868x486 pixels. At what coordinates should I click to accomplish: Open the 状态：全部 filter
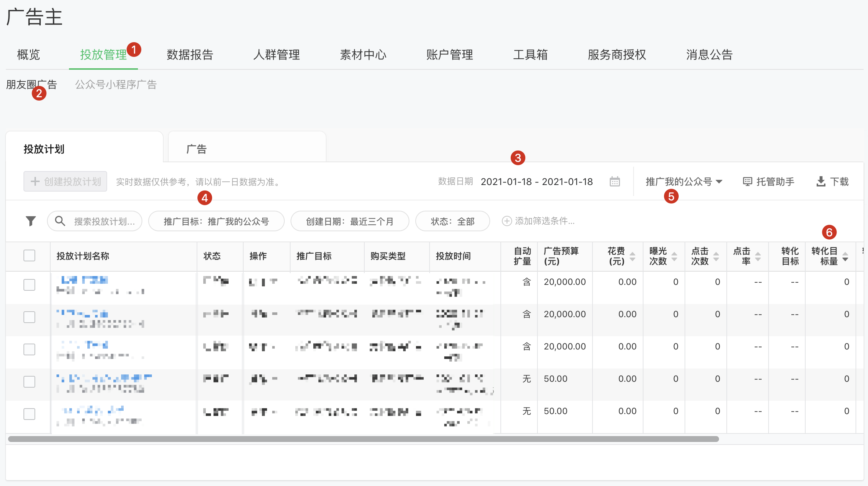pyautogui.click(x=452, y=221)
